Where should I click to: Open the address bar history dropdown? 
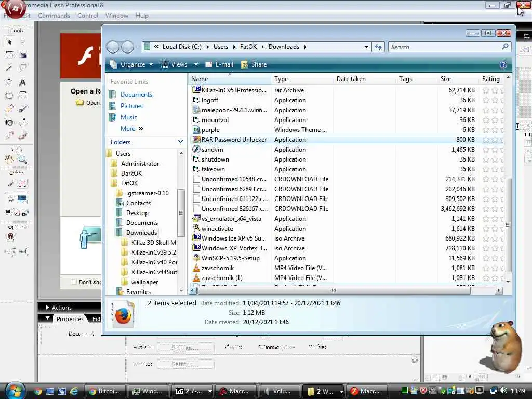coord(366,47)
